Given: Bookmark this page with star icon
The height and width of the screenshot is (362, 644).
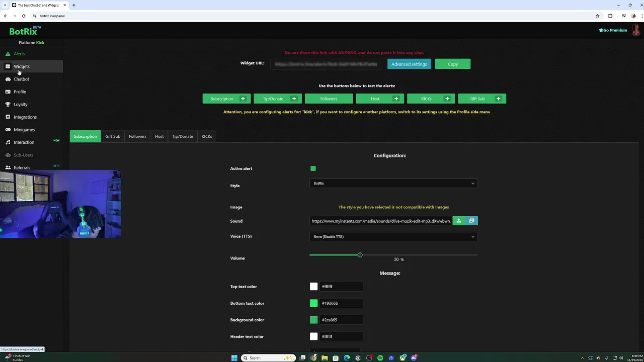Looking at the screenshot, I should point(597,16).
